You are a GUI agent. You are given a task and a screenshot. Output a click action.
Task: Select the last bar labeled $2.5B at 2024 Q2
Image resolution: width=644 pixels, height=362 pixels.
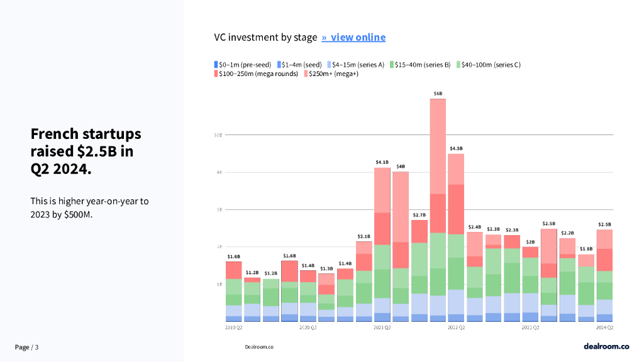coord(604,275)
